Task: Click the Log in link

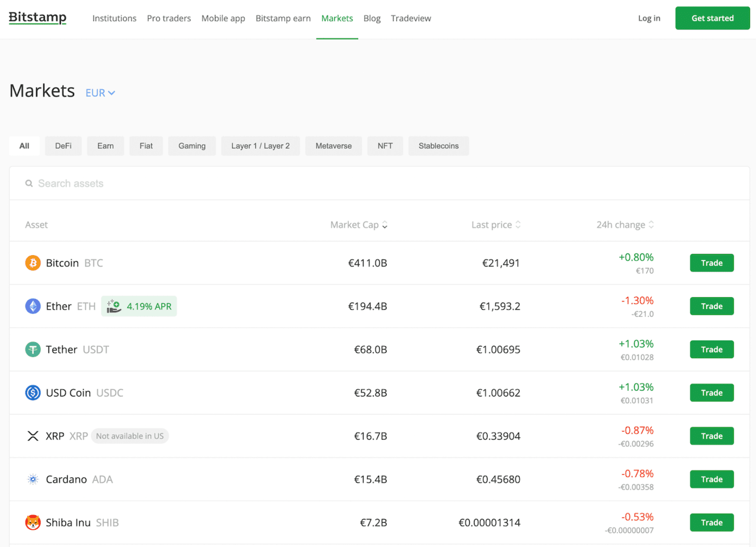Action: coord(649,18)
